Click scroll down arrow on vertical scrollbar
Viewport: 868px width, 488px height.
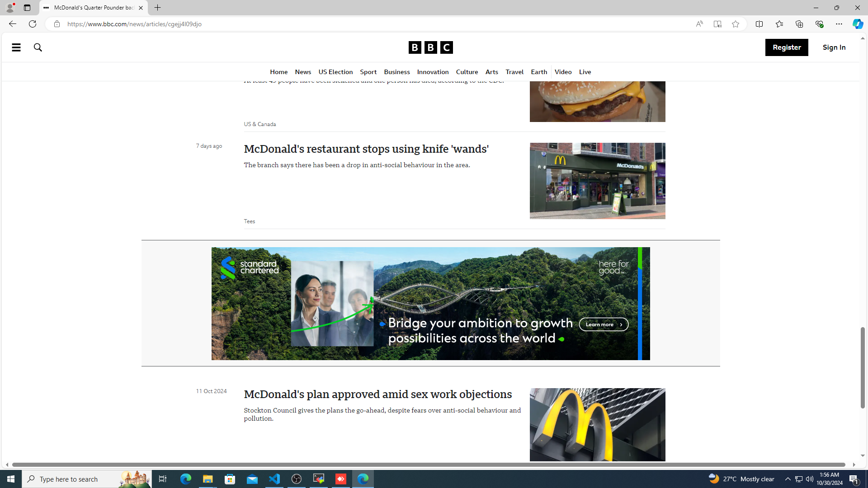863,455
